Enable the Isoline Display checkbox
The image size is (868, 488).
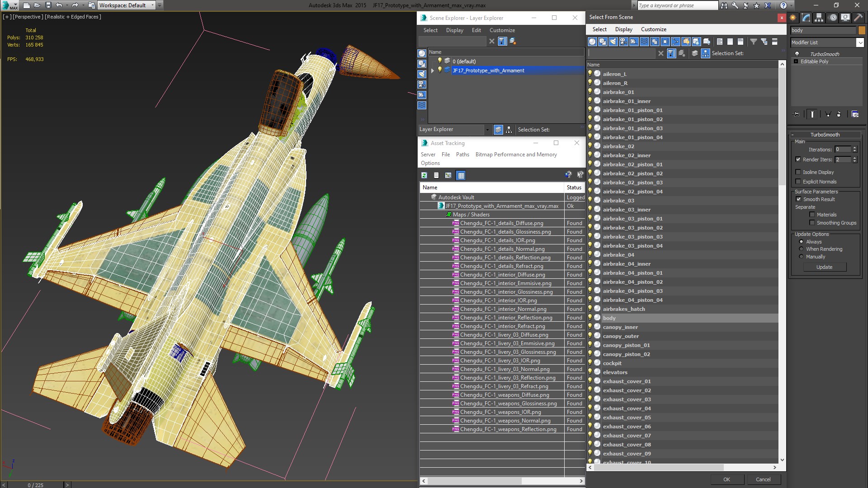[x=798, y=172]
